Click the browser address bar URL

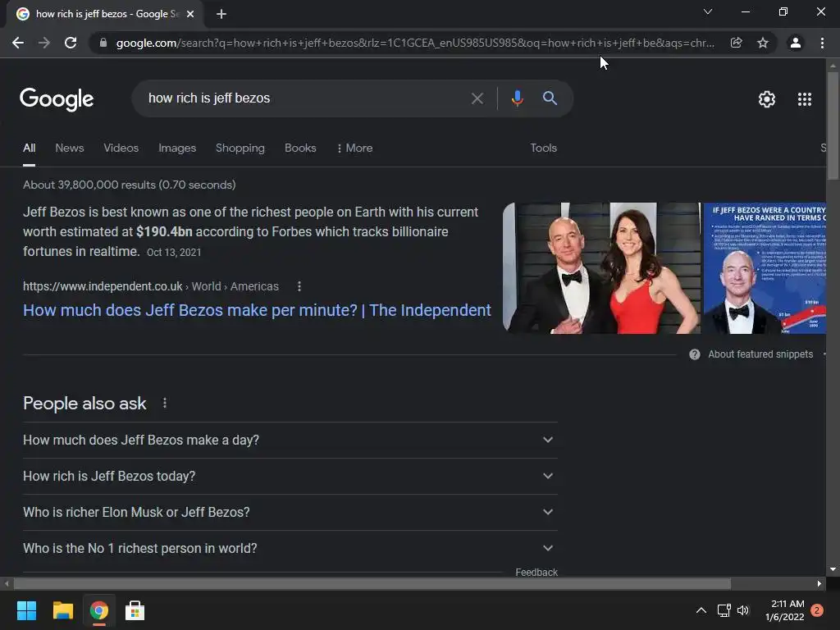[415, 43]
